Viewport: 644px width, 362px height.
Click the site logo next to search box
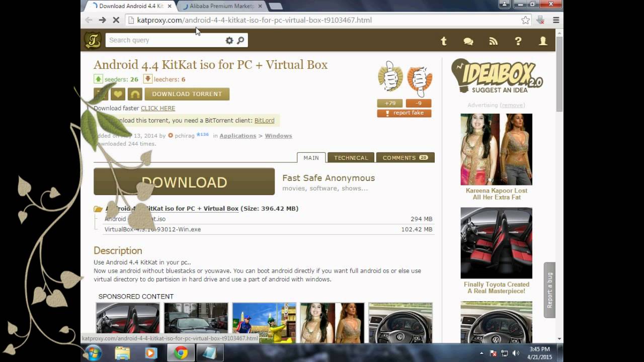click(x=93, y=40)
